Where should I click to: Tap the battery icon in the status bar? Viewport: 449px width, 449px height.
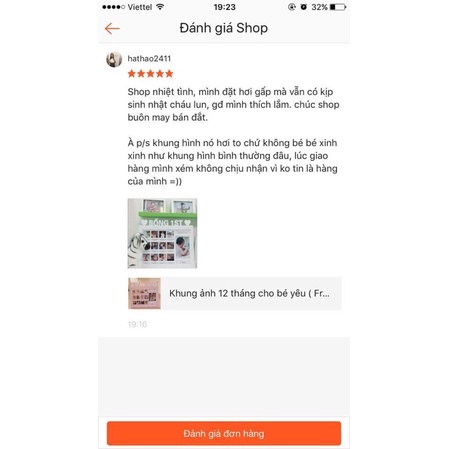click(338, 7)
